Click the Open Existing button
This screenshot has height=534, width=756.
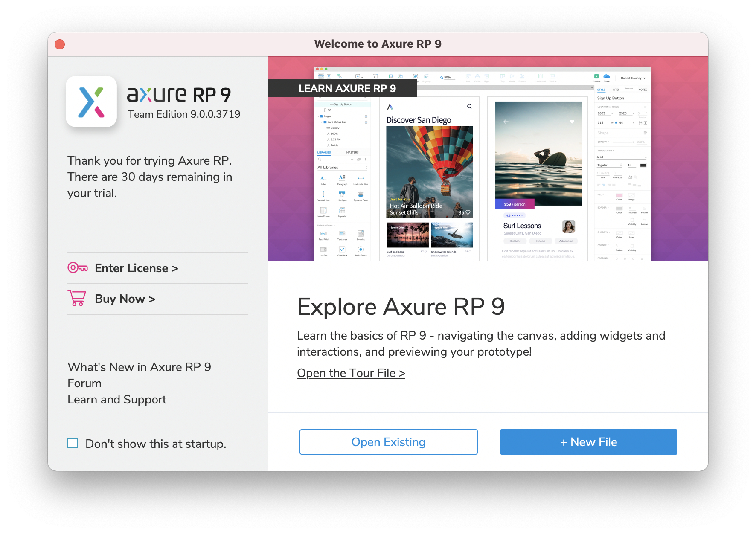[388, 442]
